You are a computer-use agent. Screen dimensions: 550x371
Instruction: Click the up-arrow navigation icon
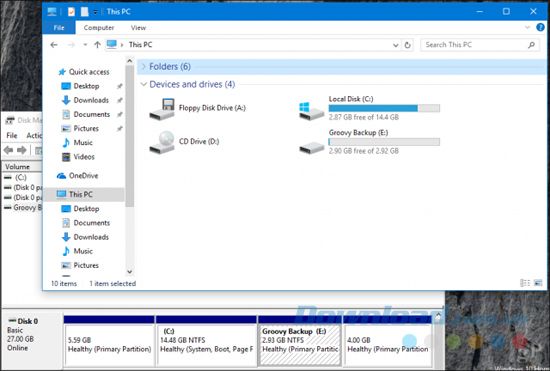point(98,45)
